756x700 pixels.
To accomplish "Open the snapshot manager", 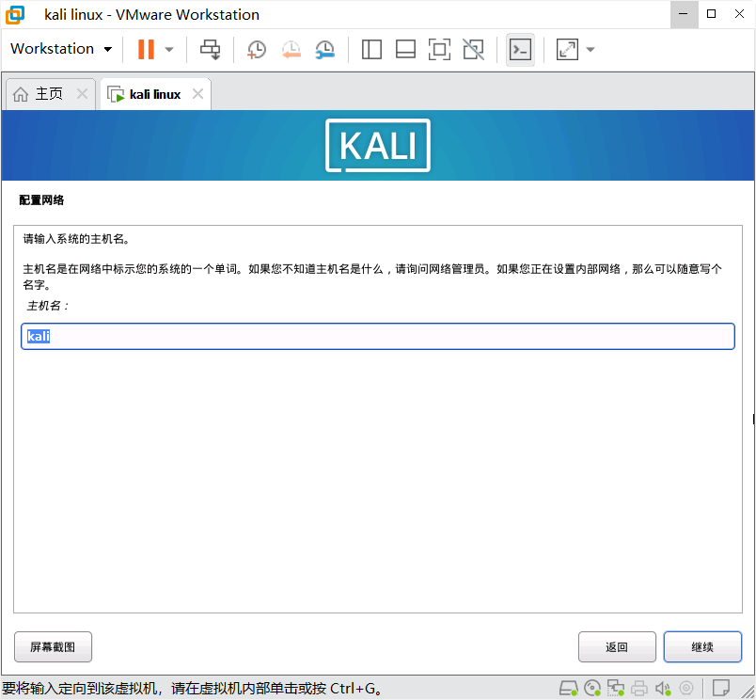I will (x=325, y=49).
